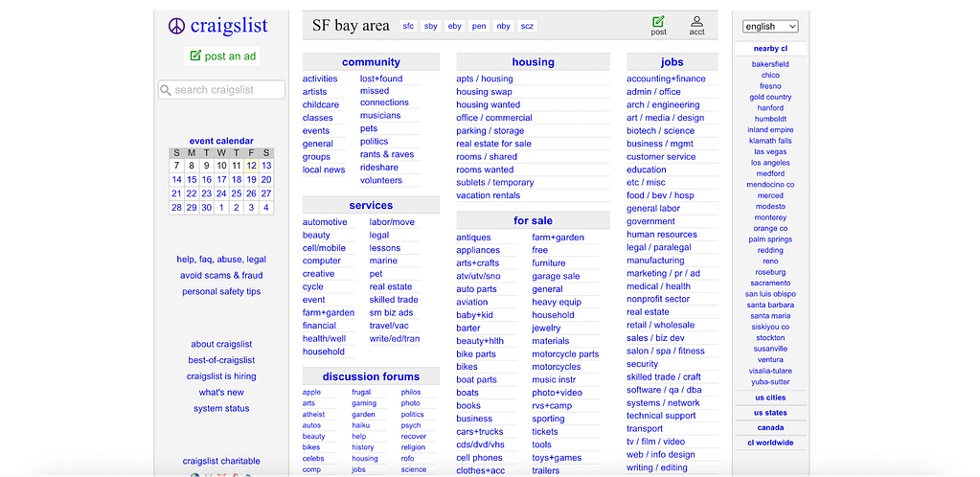Open the volunteers community link
Viewport: 980px width, 477px height.
[x=381, y=181]
